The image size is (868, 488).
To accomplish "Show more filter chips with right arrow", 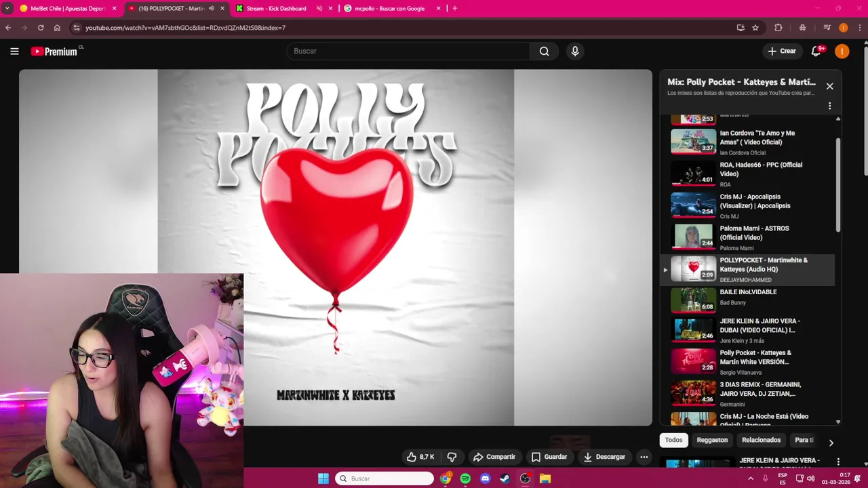I will click(x=831, y=443).
